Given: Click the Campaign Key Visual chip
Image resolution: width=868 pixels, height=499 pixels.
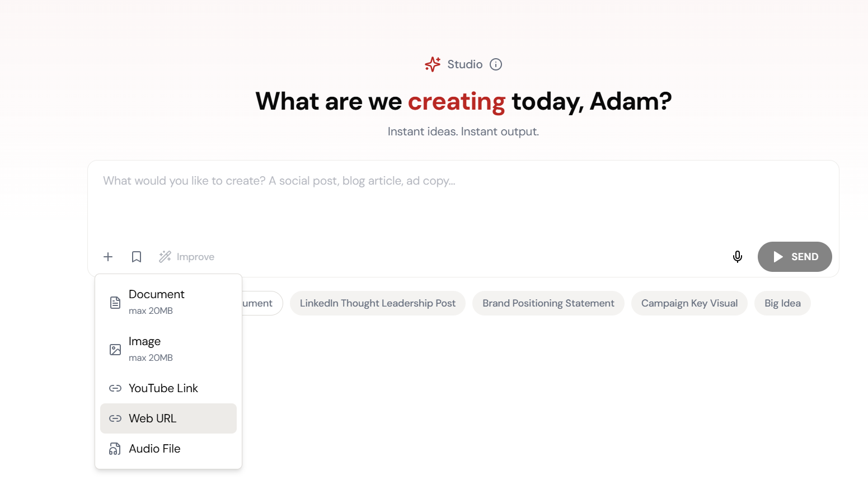Looking at the screenshot, I should pos(689,303).
